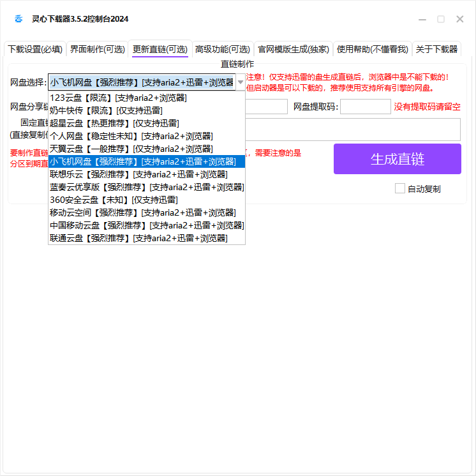Choose 个人网盘【稳定性未知】 entry

[147, 136]
